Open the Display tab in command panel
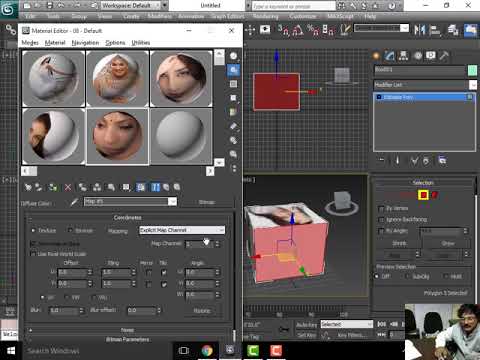 click(431, 56)
